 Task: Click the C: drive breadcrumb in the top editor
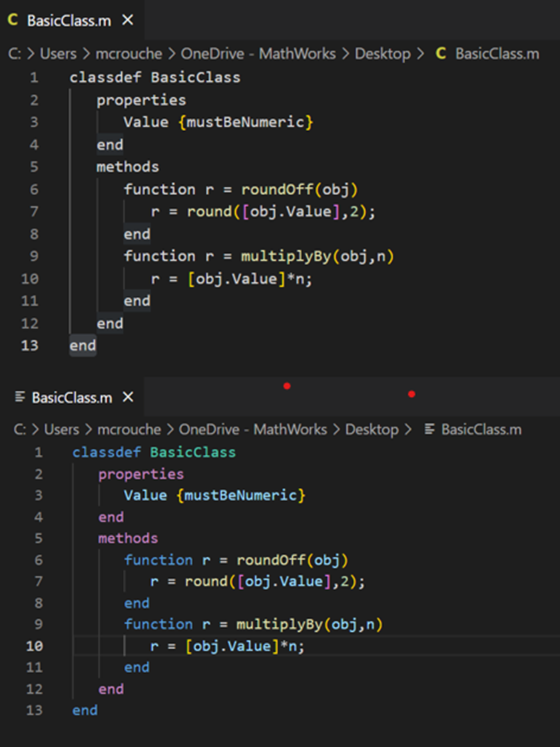coord(15,54)
